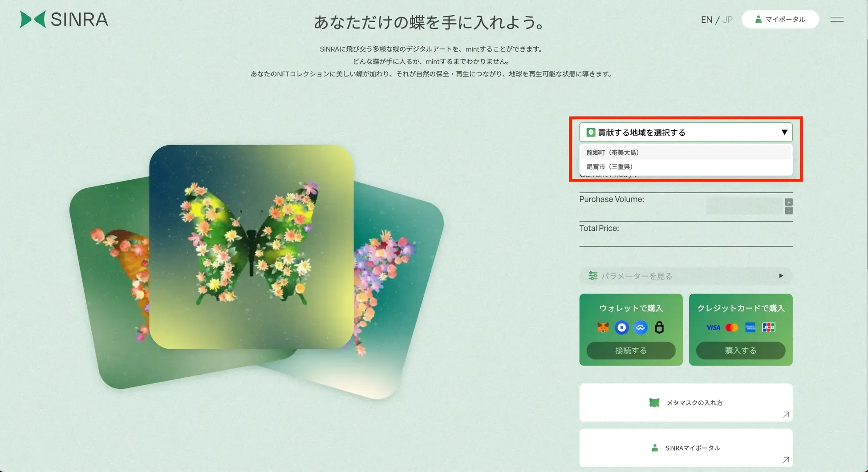This screenshot has height=472, width=868.
Task: Click the MetaMask fox wallet icon
Action: tap(603, 328)
